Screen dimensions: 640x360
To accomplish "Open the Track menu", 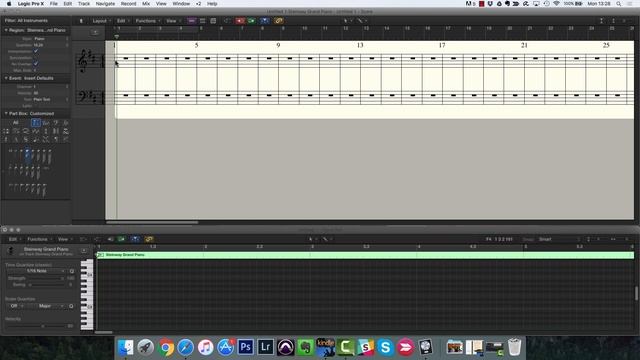I will tap(84, 4).
